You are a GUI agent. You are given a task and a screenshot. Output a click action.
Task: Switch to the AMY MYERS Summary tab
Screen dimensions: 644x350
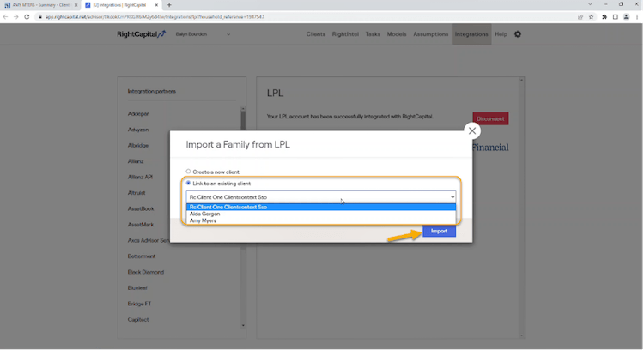39,5
